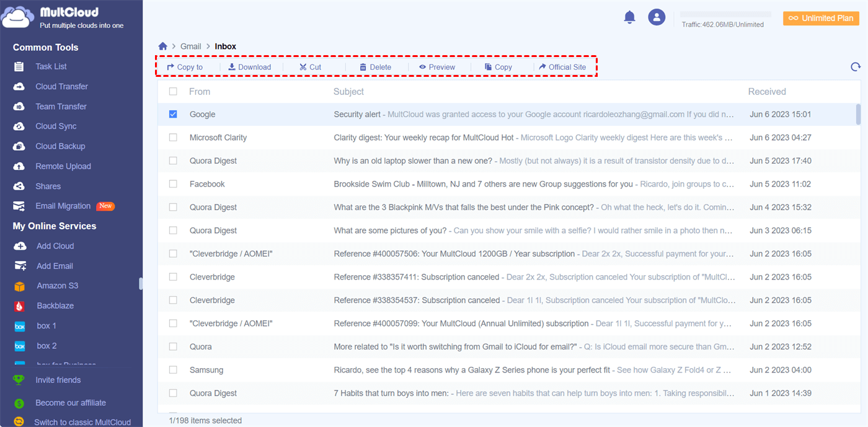Check the Facebook email checkbox
Viewport: 868px width, 427px height.
click(x=173, y=184)
